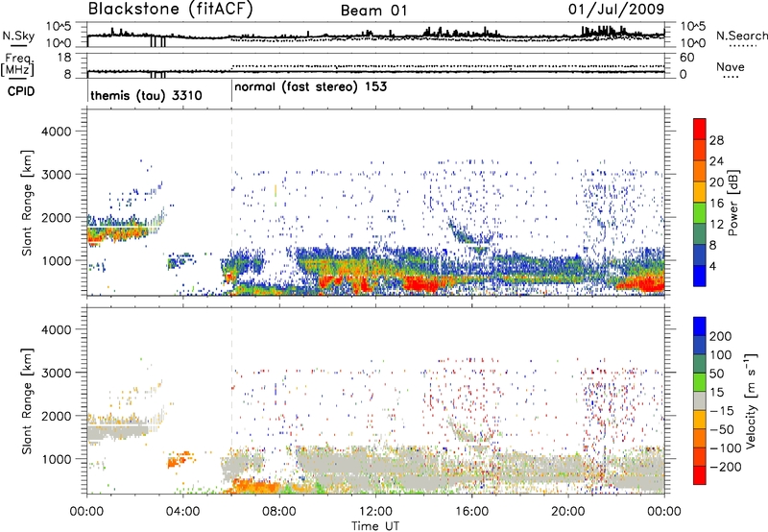The image size is (768, 532).
Task: Click the dashed CPID change line in power panel
Action: pyautogui.click(x=231, y=202)
